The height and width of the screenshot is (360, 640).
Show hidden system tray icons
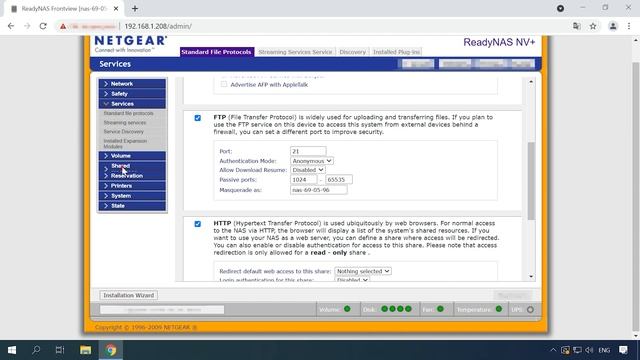click(553, 350)
